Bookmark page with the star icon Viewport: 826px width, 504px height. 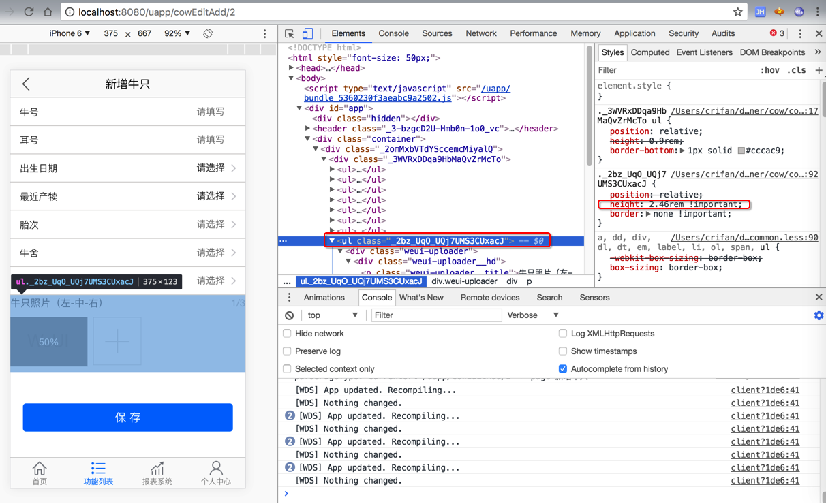click(x=738, y=12)
